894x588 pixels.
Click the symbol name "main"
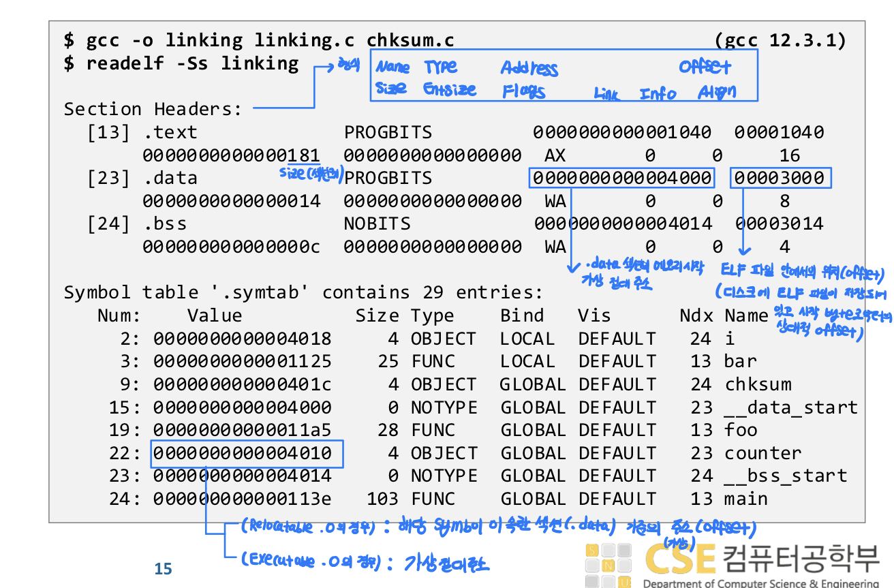pos(746,499)
